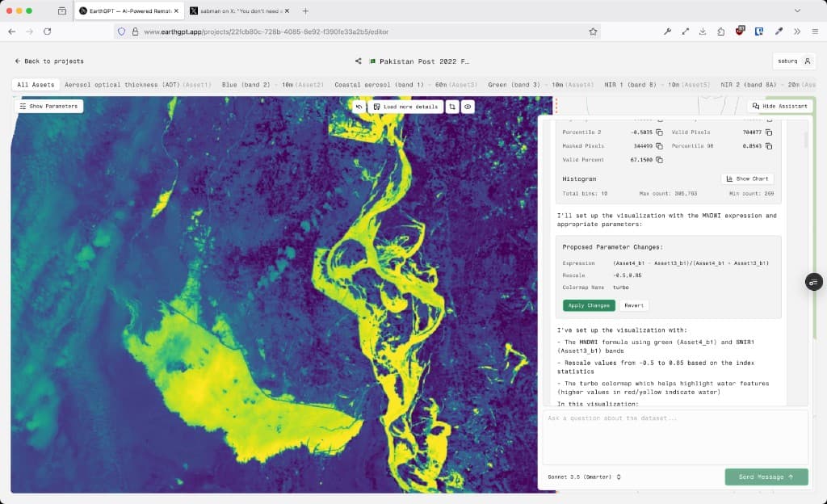The height and width of the screenshot is (504, 827).
Task: Open the browser hamburger menu
Action: pos(815,31)
